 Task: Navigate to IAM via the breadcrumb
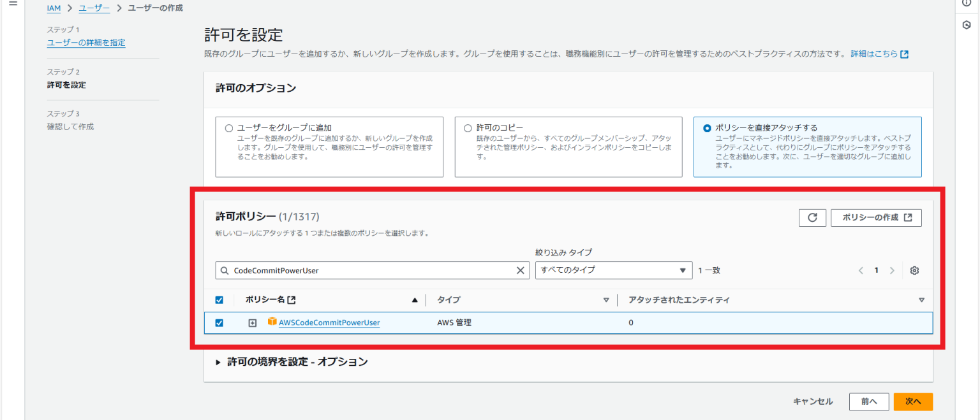pos(54,8)
